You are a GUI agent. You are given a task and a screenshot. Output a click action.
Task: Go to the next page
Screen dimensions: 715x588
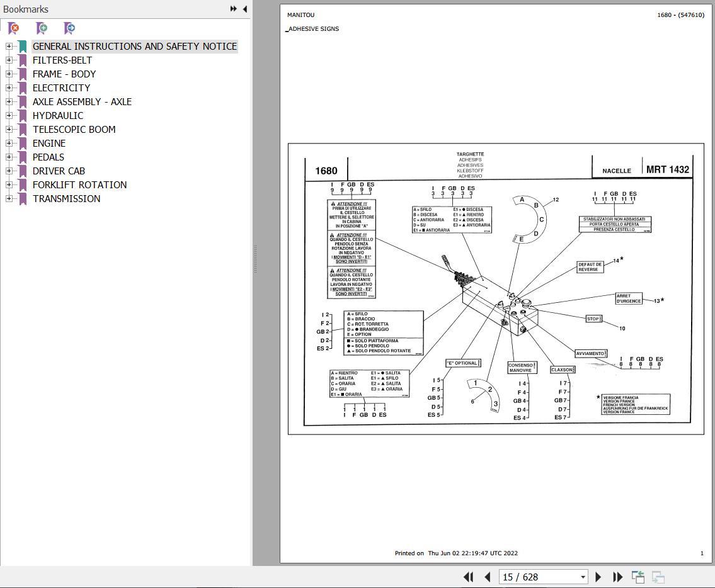coord(598,577)
